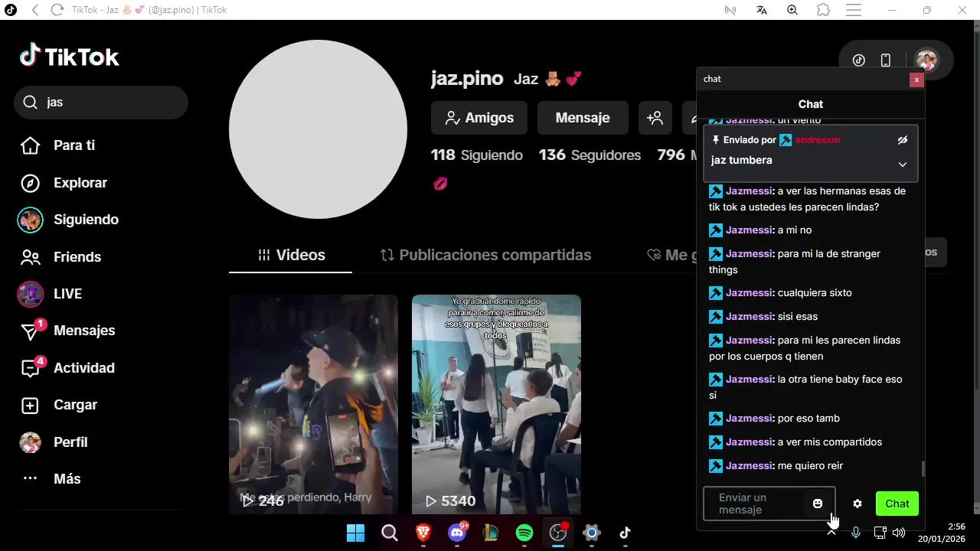The image size is (980, 551).
Task: Open the 136 Seguidores list
Action: tap(590, 155)
